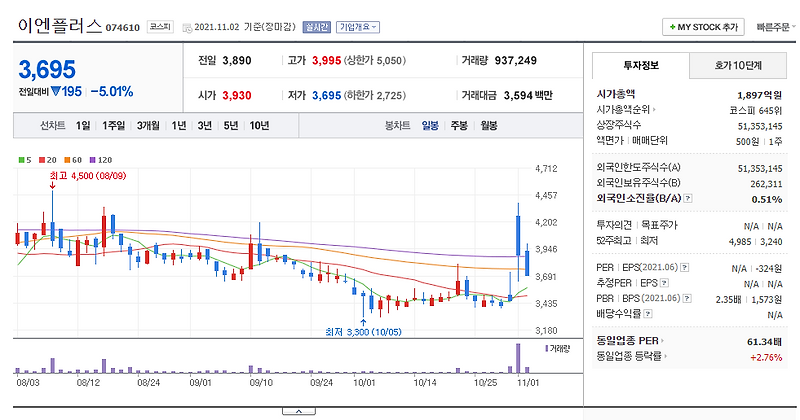The height and width of the screenshot is (420, 800).
Task: Click help icon next to 추정PER EPS
Action: point(664,283)
